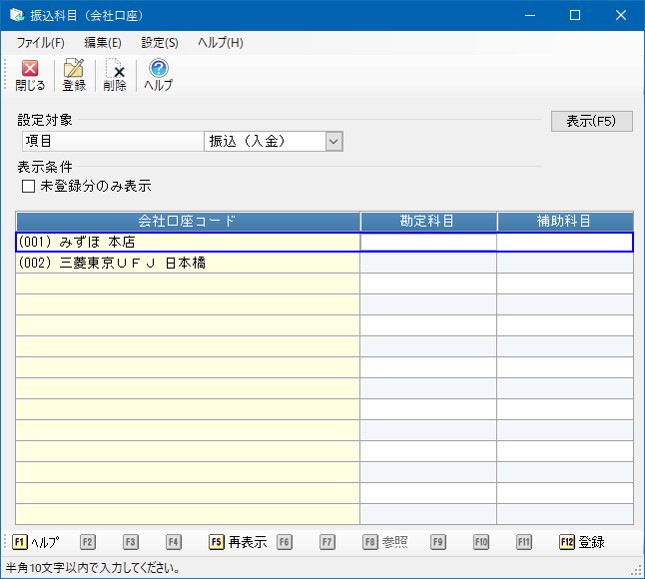Open the ファイル(F) menu
The width and height of the screenshot is (645, 579).
click(x=40, y=43)
